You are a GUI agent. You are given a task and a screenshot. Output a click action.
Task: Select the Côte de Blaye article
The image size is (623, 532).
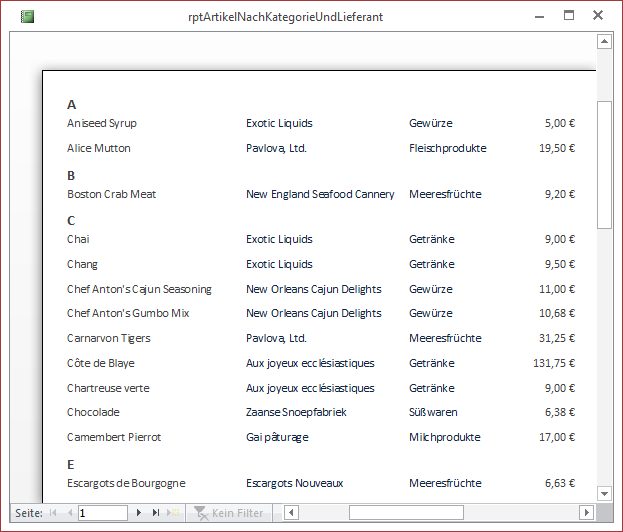[x=101, y=363]
